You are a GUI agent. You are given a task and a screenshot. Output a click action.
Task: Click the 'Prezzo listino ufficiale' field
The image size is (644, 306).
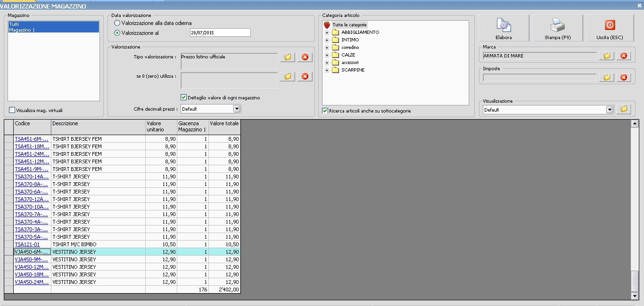(229, 61)
